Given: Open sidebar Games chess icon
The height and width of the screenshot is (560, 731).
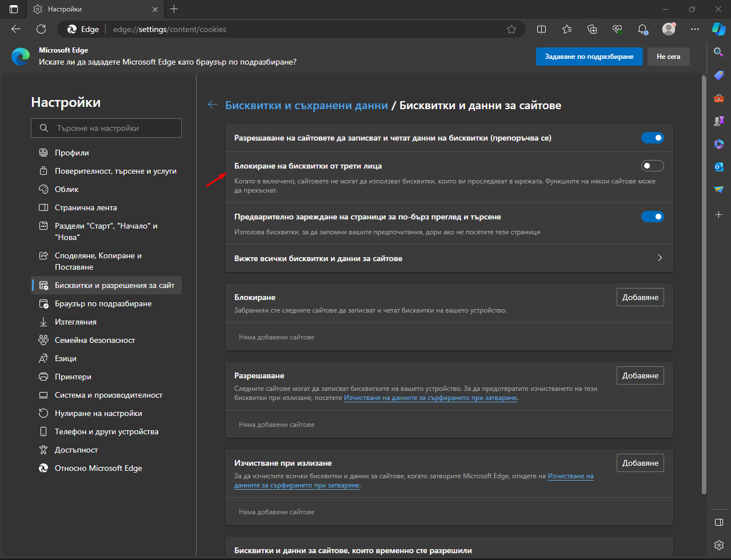Looking at the screenshot, I should [x=719, y=121].
